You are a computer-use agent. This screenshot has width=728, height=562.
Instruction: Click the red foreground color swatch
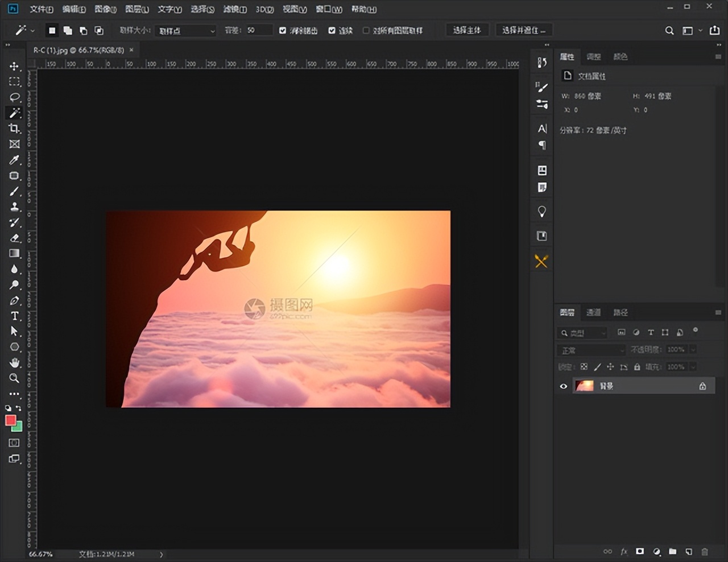pos(10,420)
